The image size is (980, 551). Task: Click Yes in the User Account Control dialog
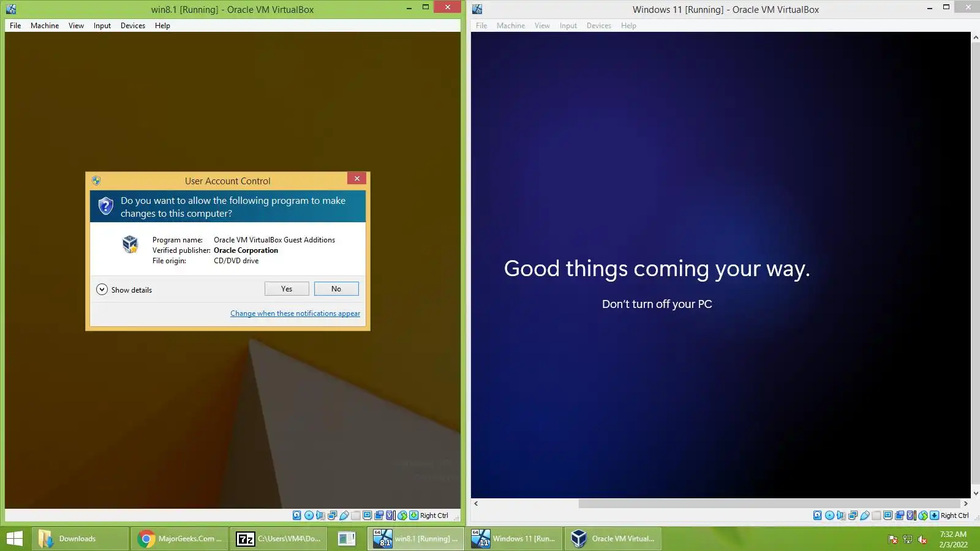tap(287, 289)
